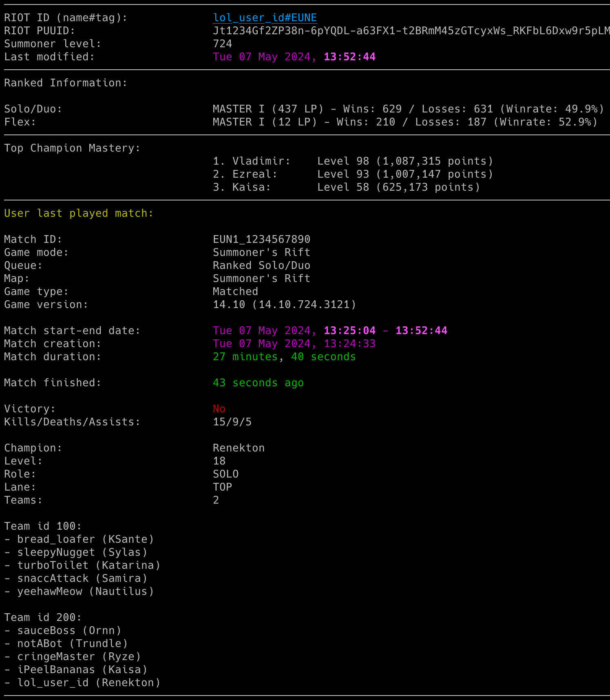Click the KDA value 15/9/5
Viewport: 610px width, 700px height.
[232, 422]
